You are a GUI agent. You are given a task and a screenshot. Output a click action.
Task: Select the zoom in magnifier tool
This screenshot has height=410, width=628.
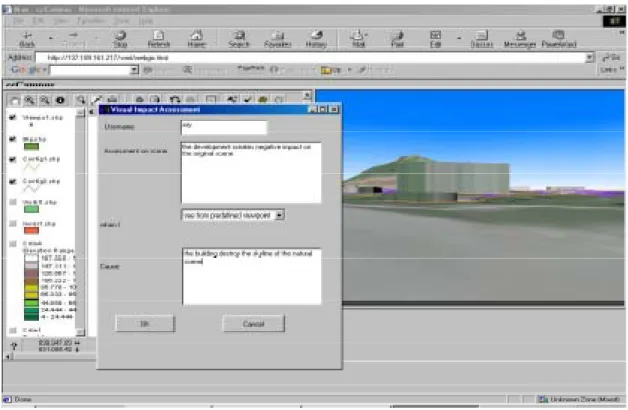(x=30, y=100)
